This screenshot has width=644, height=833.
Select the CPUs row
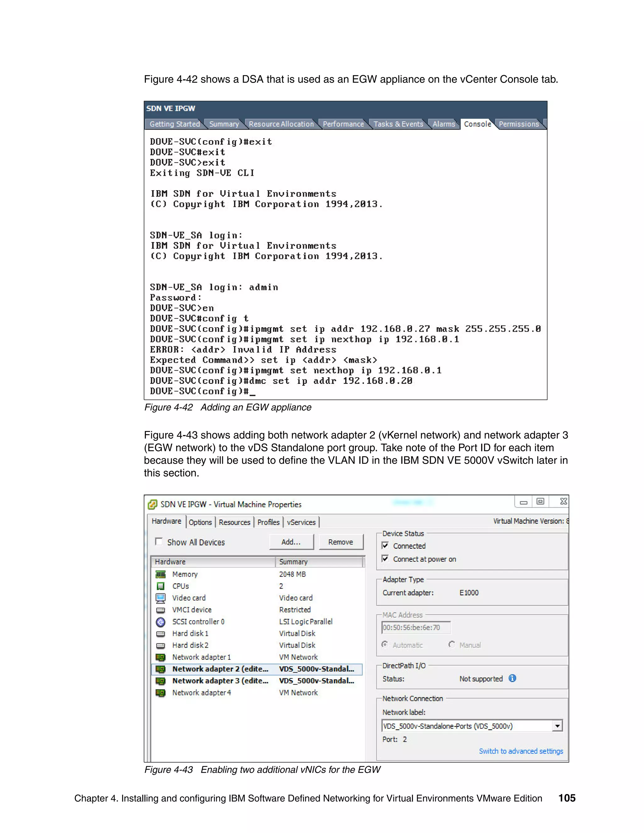coord(257,586)
